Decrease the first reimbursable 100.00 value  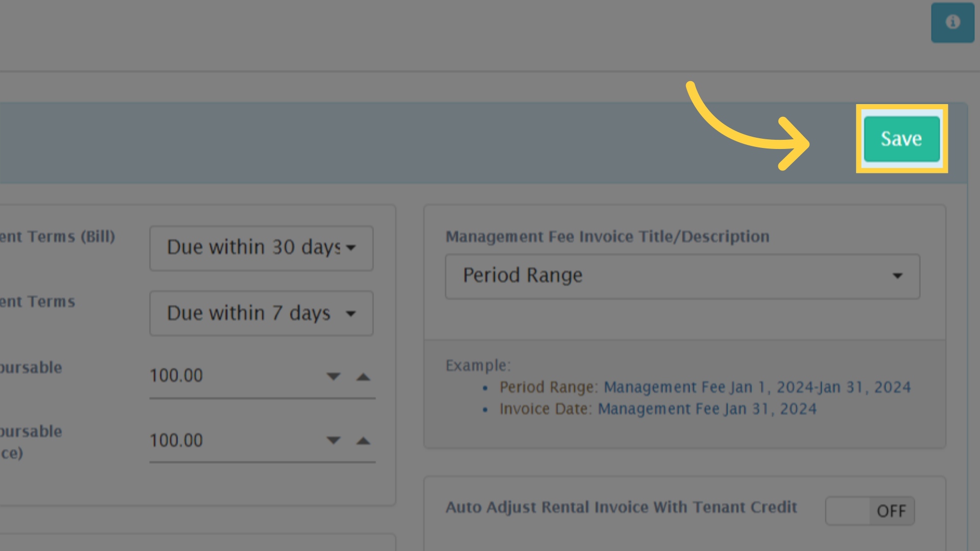pos(333,377)
